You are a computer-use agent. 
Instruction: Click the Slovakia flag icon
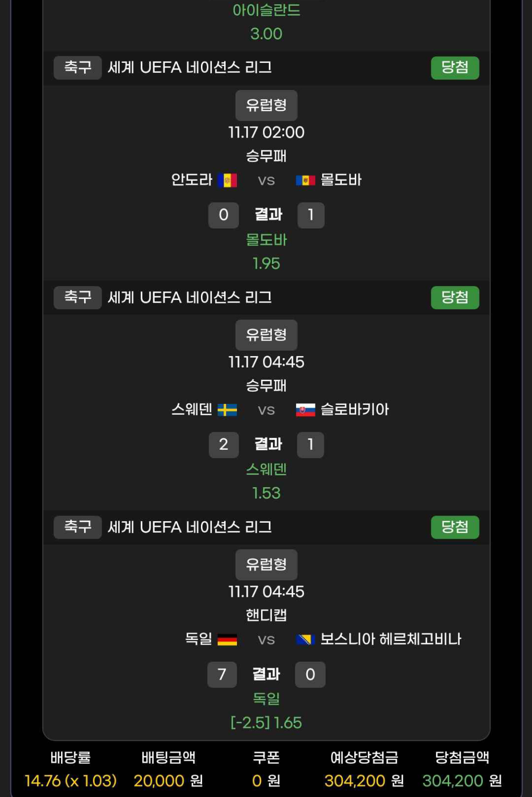(x=305, y=410)
